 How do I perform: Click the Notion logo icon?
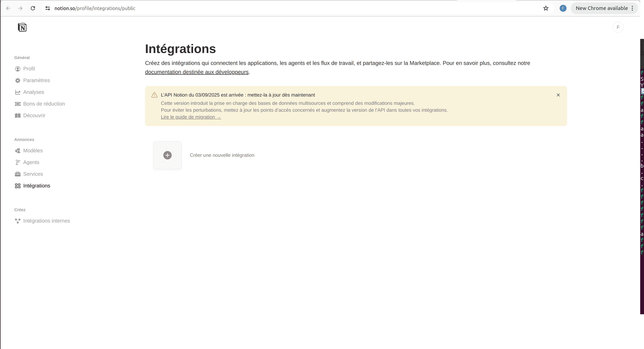[x=22, y=27]
